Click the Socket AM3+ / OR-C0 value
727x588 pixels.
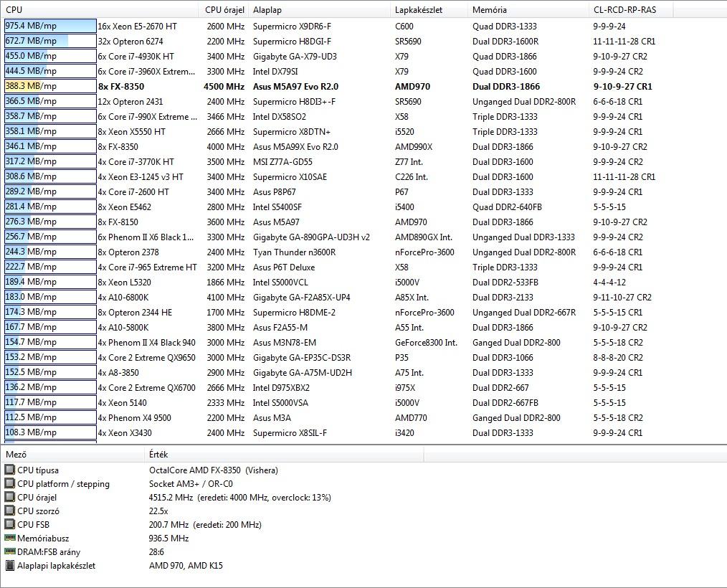coord(191,483)
